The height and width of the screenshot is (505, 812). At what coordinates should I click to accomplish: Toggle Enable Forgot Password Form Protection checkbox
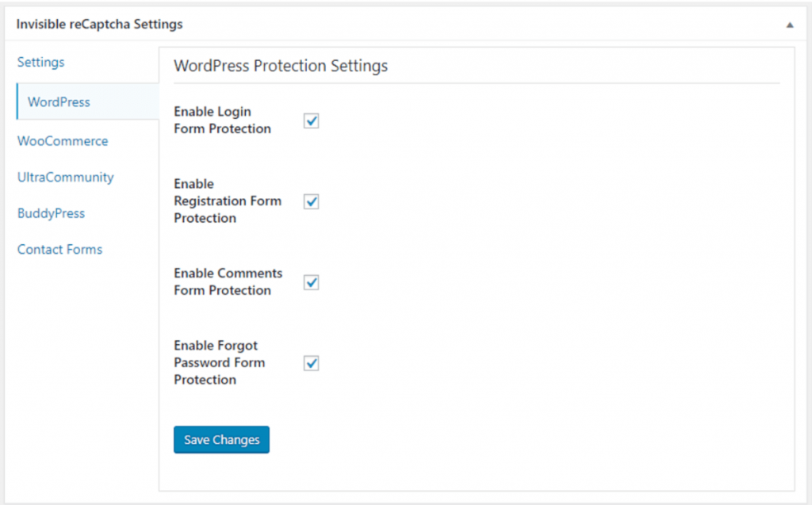(x=311, y=363)
